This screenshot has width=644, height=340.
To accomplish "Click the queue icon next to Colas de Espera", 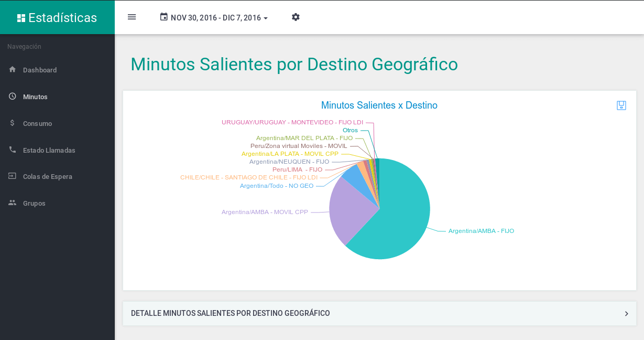I will [13, 176].
